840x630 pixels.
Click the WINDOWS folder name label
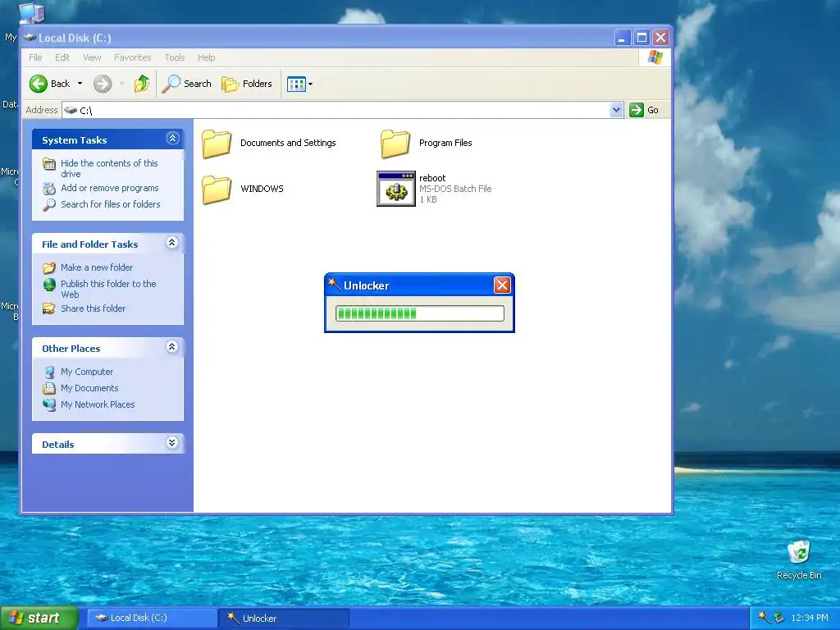pos(262,189)
